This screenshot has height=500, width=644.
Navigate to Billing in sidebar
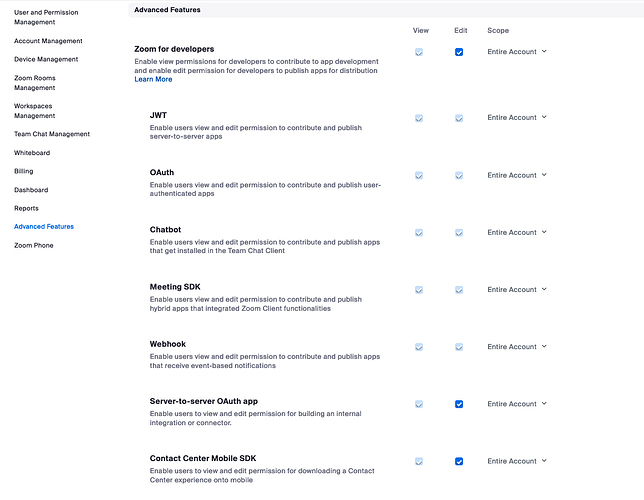[x=23, y=171]
